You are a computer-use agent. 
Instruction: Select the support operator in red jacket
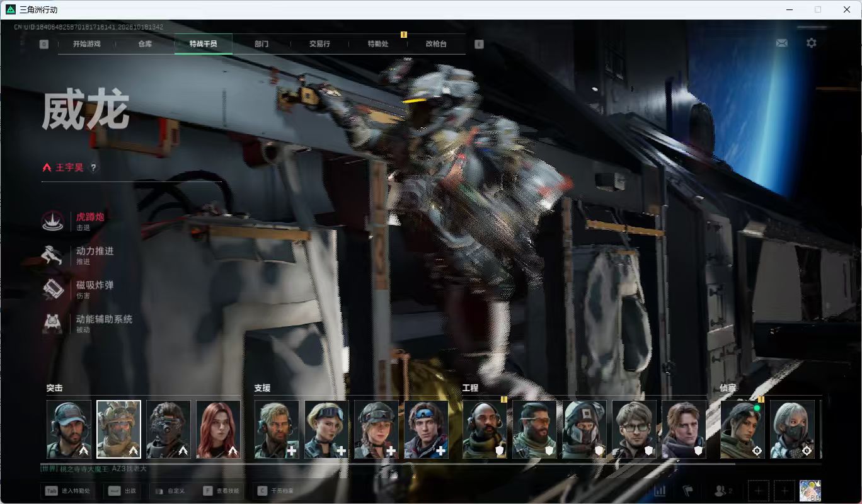426,429
